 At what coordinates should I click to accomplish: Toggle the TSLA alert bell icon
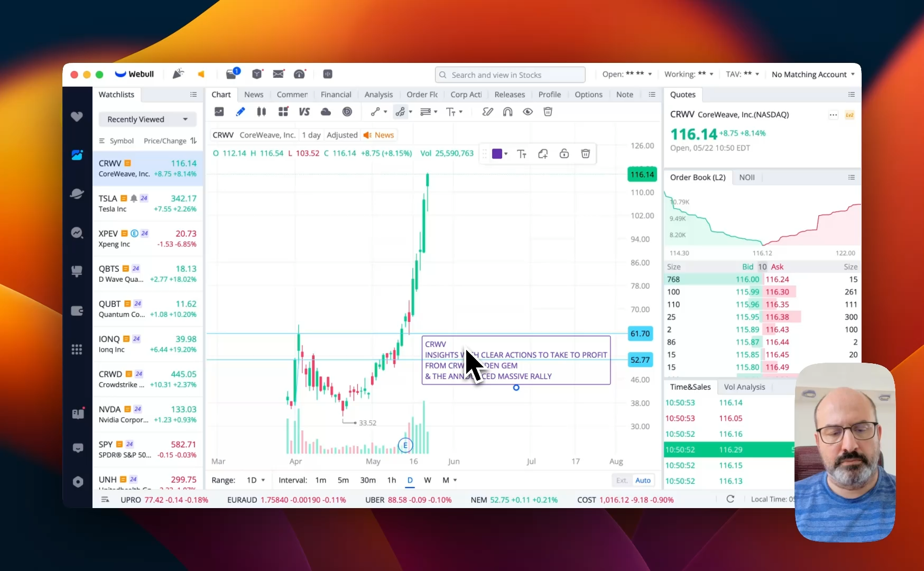click(134, 198)
